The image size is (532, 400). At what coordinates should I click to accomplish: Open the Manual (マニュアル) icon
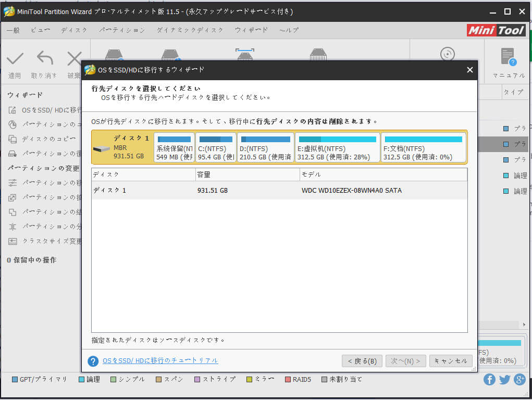point(509,56)
